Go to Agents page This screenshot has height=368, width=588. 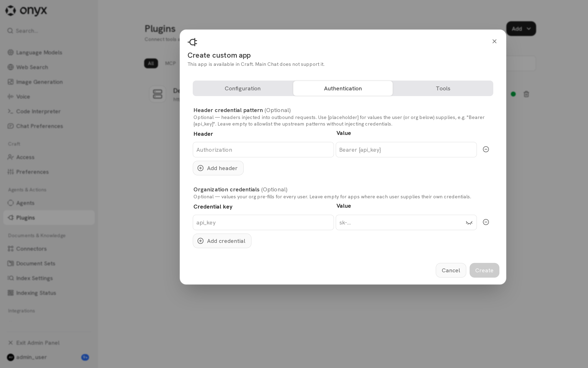click(x=49, y=203)
